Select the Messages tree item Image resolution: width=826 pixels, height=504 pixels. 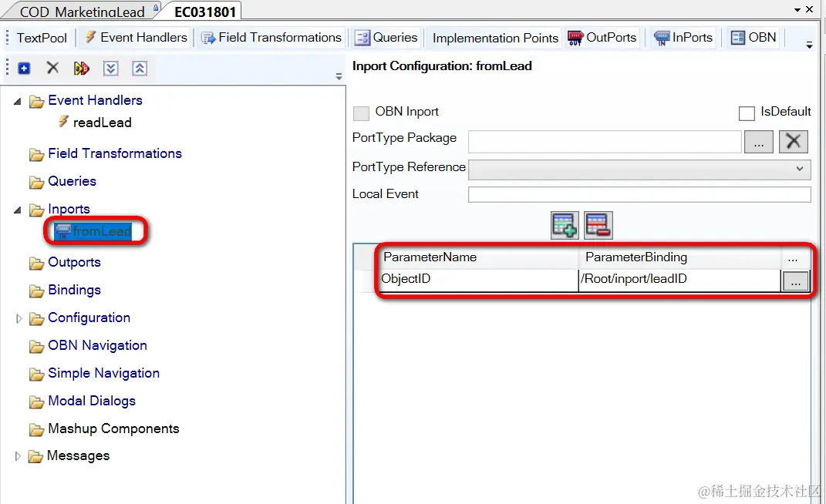coord(78,456)
